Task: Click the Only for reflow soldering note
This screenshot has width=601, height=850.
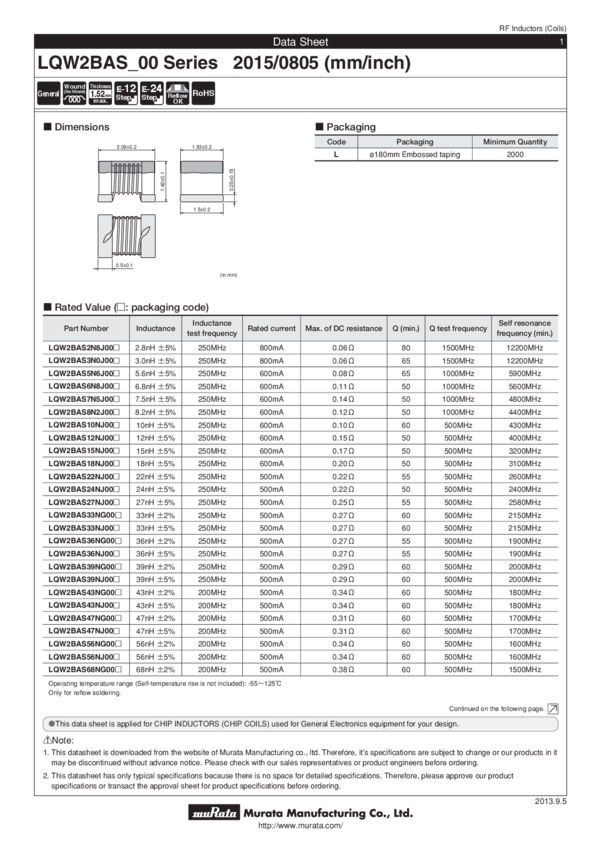Action: click(85, 693)
